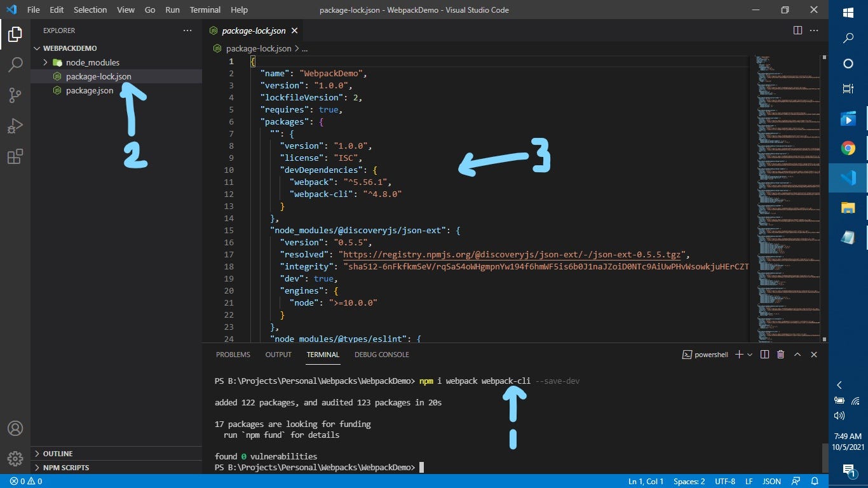Screen dimensions: 868x488
Task: Open the View menu
Action: tap(126, 10)
